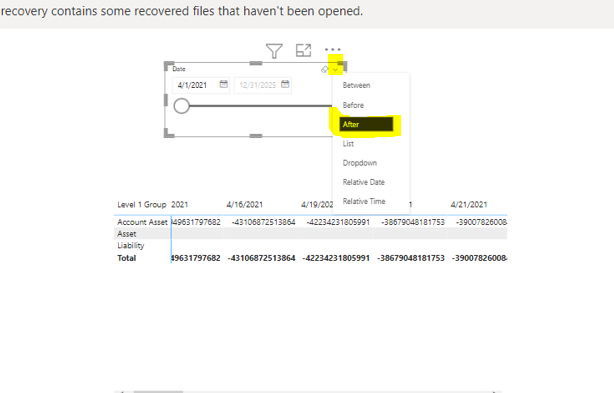Select the Account Asset row label
The image size is (614, 393).
click(x=142, y=222)
